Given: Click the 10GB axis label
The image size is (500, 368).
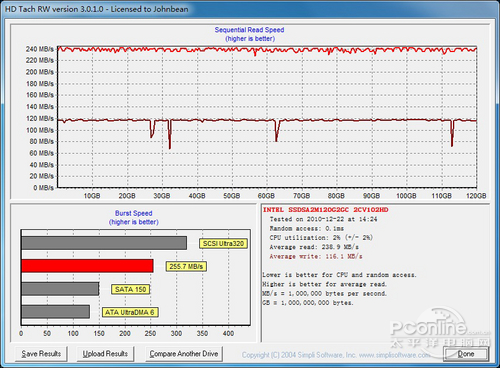Looking at the screenshot, I should [92, 196].
